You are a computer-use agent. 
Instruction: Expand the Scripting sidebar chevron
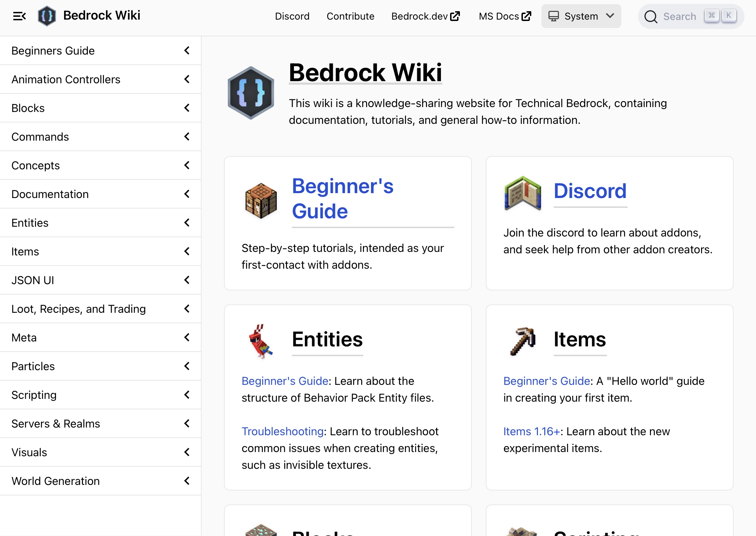coord(187,395)
